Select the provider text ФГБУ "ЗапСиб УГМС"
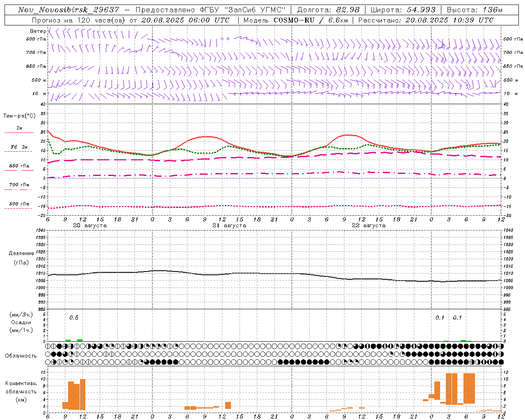Image resolution: width=525 pixels, height=420 pixels. (x=242, y=10)
